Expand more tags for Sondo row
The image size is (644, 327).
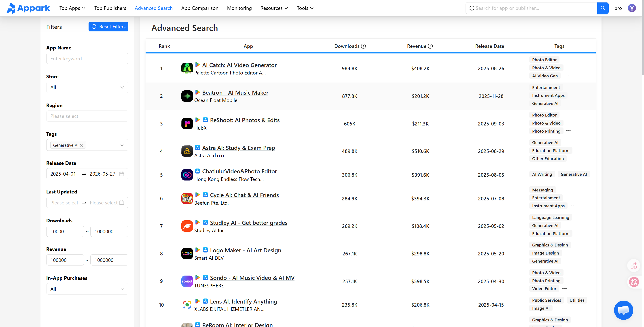[564, 288]
